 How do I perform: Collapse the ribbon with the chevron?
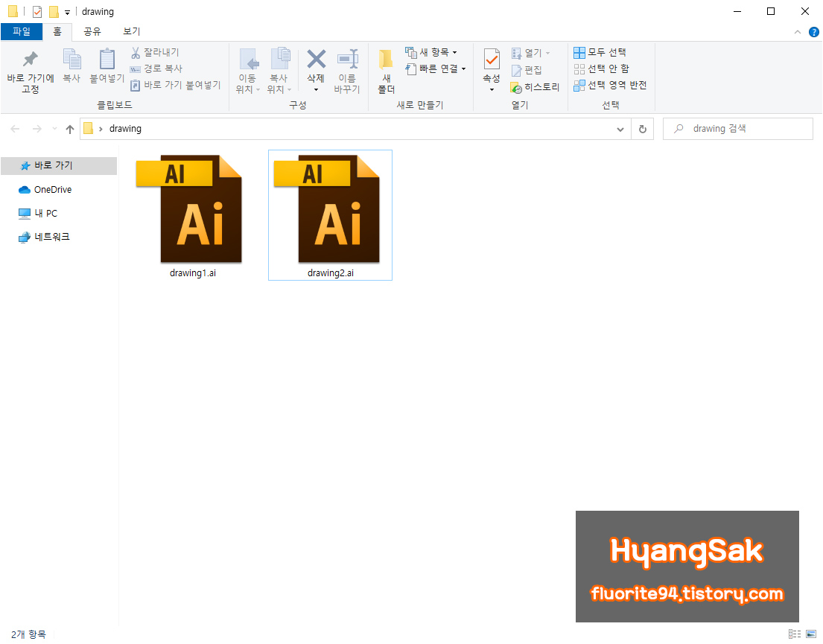click(x=797, y=32)
